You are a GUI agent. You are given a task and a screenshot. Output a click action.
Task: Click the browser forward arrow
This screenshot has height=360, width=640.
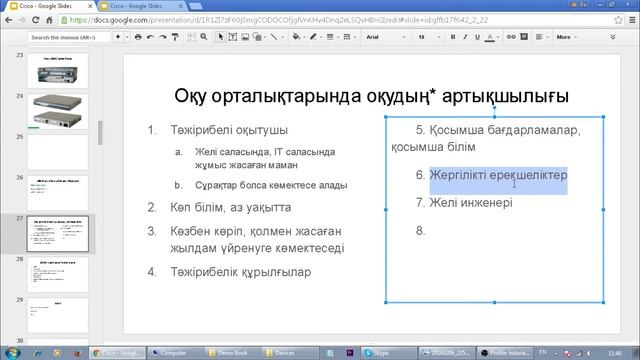(22, 20)
